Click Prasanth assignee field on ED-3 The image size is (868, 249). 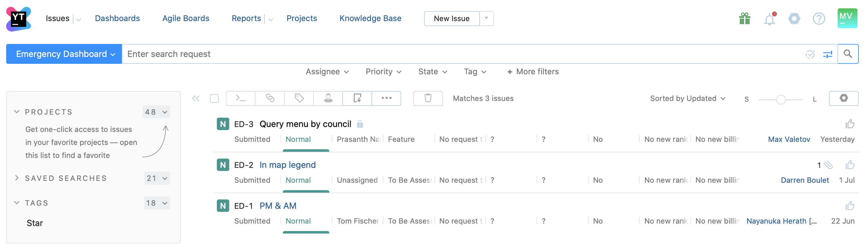pyautogui.click(x=358, y=139)
